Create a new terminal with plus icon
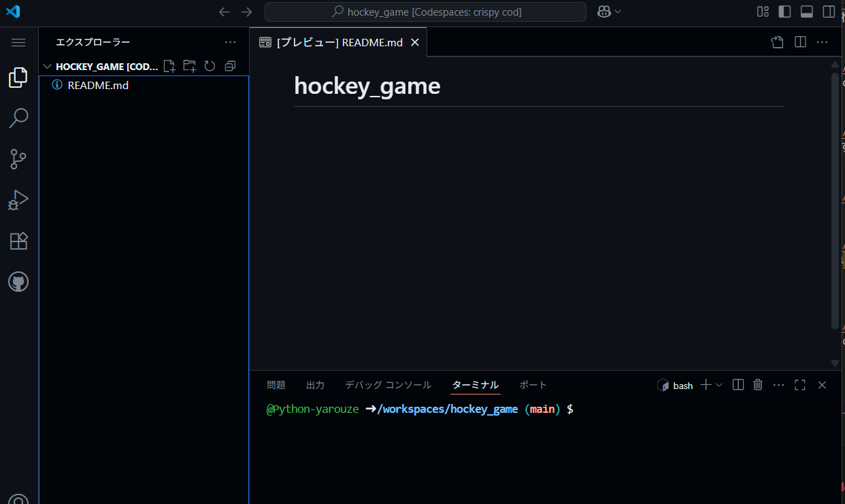 (x=706, y=385)
